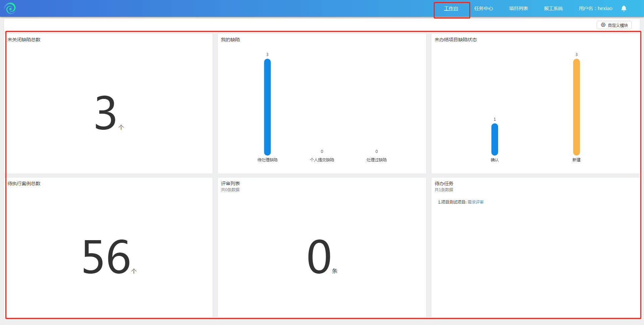Click the number 3 in 未关闭缺陷总数

coord(105,113)
